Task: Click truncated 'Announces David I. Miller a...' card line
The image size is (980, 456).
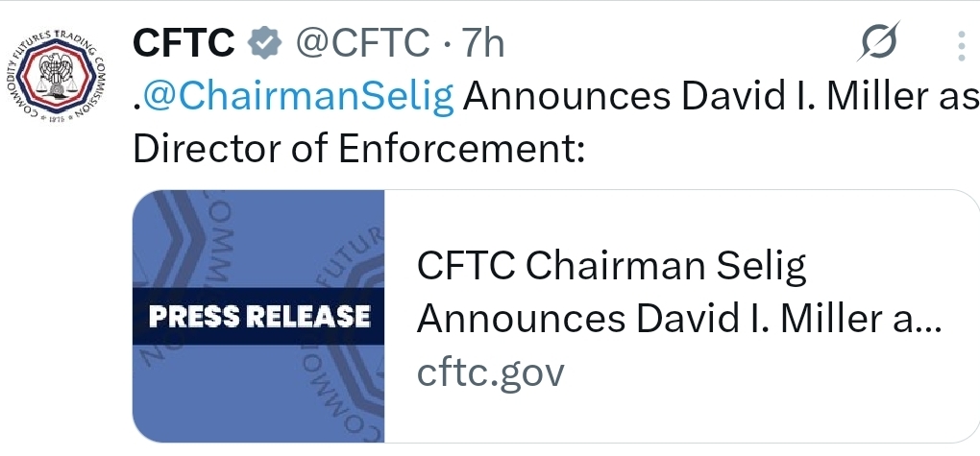Action: coord(678,320)
